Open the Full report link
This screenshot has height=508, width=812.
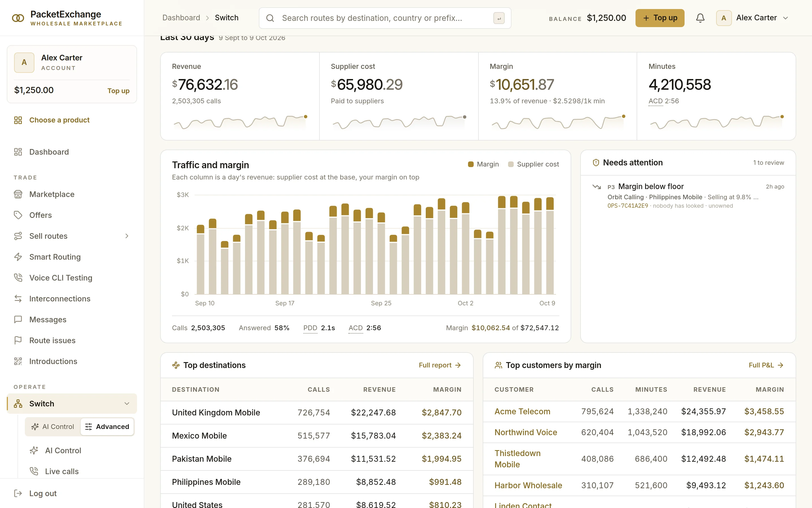(440, 365)
